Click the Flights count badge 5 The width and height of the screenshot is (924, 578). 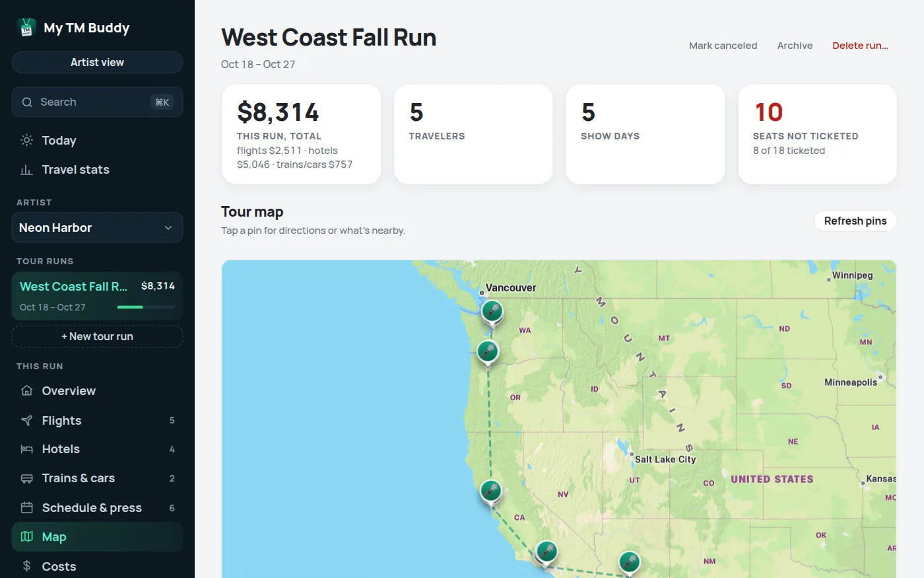tap(172, 421)
